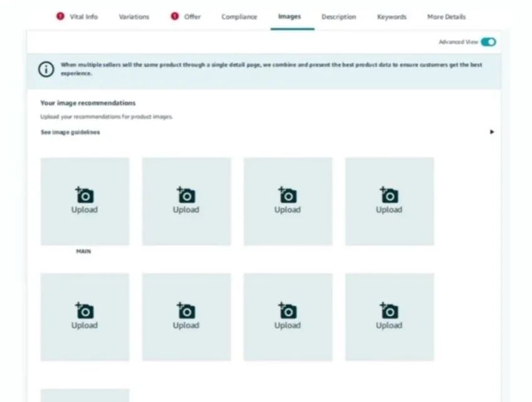
Task: Click camera icon in third tile of second row
Action: tap(288, 310)
